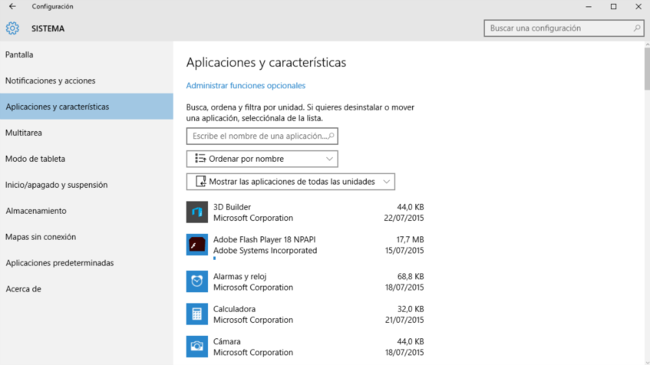Click the drive icon in Mostrar las aplicaciones
The image size is (650, 365).
pos(201,181)
